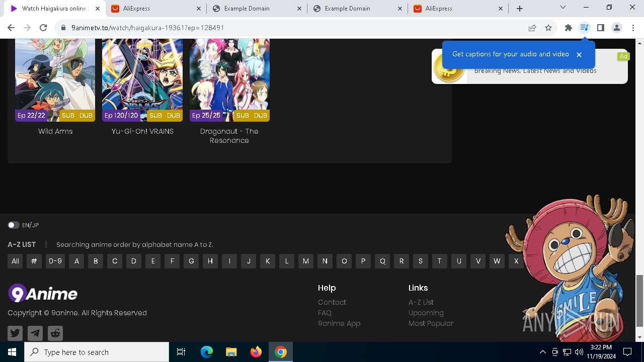644x362 pixels.
Task: Bookmark this page with the star icon
Action: click(x=548, y=28)
